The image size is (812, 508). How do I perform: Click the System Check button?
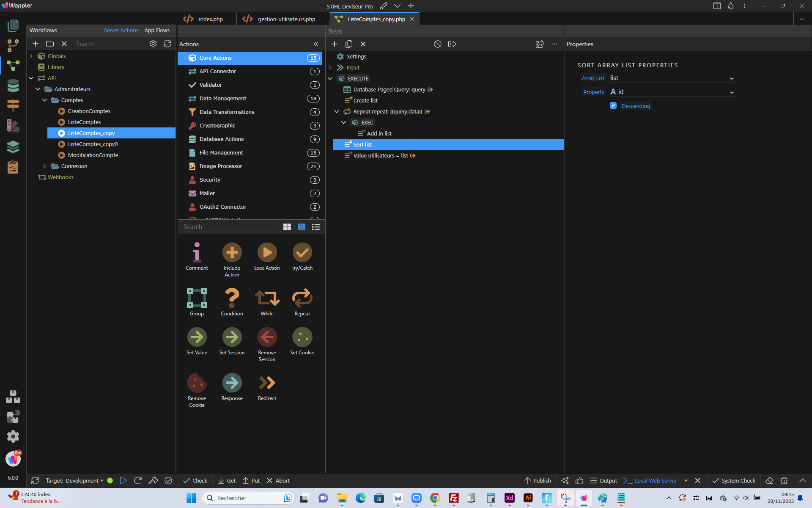pos(734,480)
